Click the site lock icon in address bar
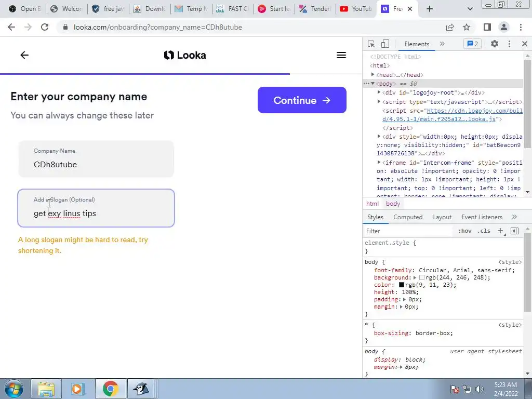This screenshot has width=532, height=399. pyautogui.click(x=66, y=27)
